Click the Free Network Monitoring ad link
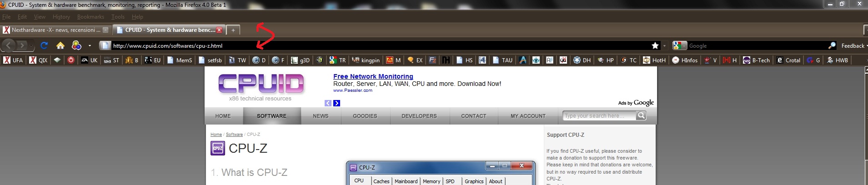The width and height of the screenshot is (868, 185). point(373,76)
